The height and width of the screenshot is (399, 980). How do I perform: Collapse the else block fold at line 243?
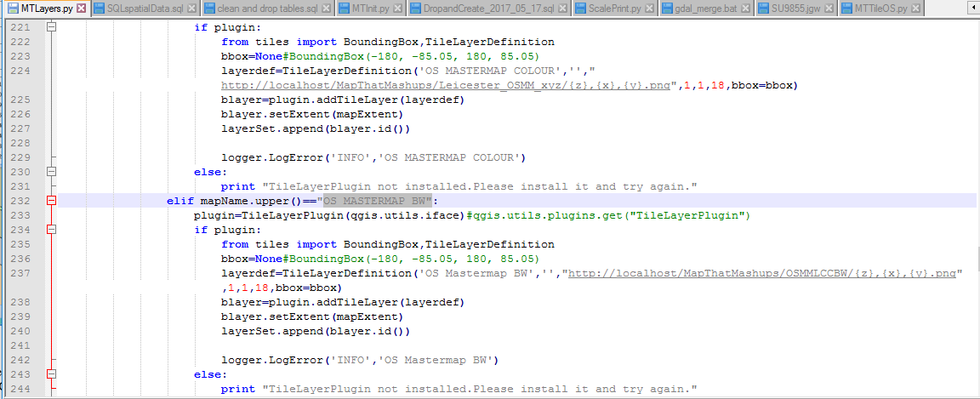tap(52, 374)
